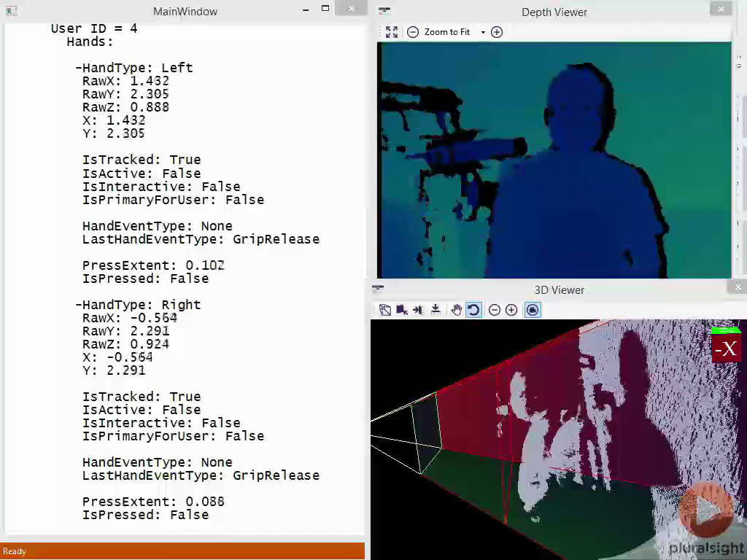Click the full-screen expand icon in Depth Viewer

click(392, 32)
